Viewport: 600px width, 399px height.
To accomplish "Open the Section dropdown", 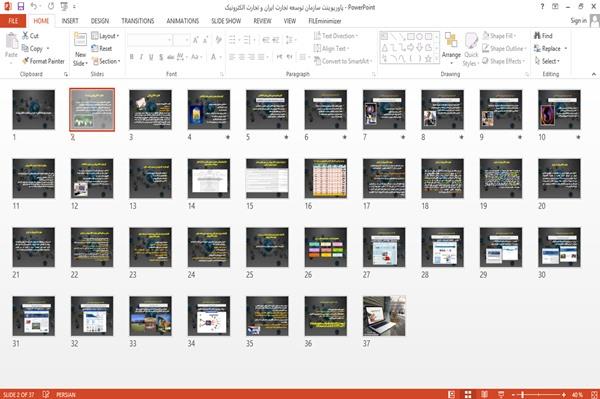I will [x=106, y=61].
